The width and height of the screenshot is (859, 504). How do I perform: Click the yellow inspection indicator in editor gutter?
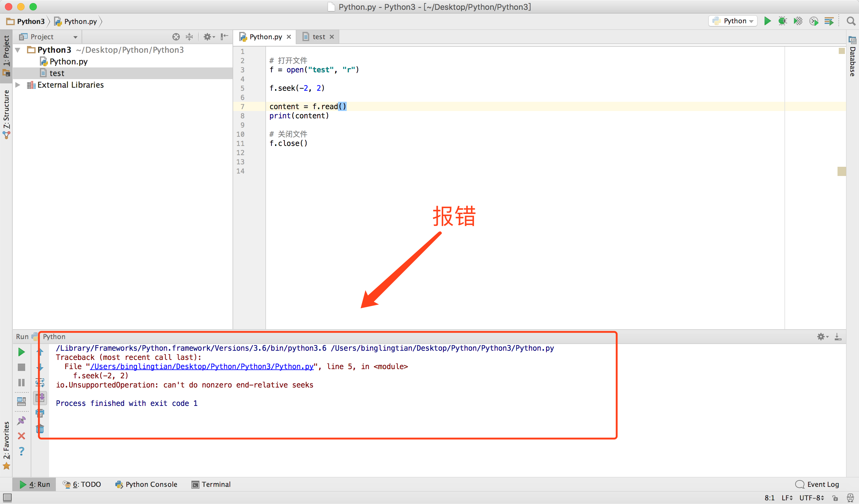(841, 51)
